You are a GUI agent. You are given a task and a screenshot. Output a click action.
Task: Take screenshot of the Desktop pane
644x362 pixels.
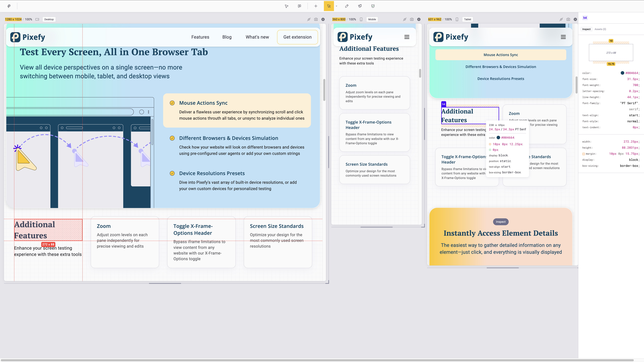[x=316, y=19]
